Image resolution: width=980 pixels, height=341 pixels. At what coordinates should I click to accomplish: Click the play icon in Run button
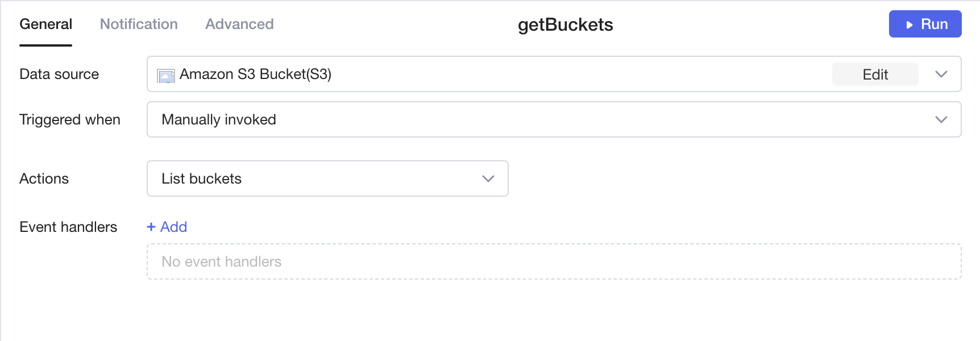[910, 25]
